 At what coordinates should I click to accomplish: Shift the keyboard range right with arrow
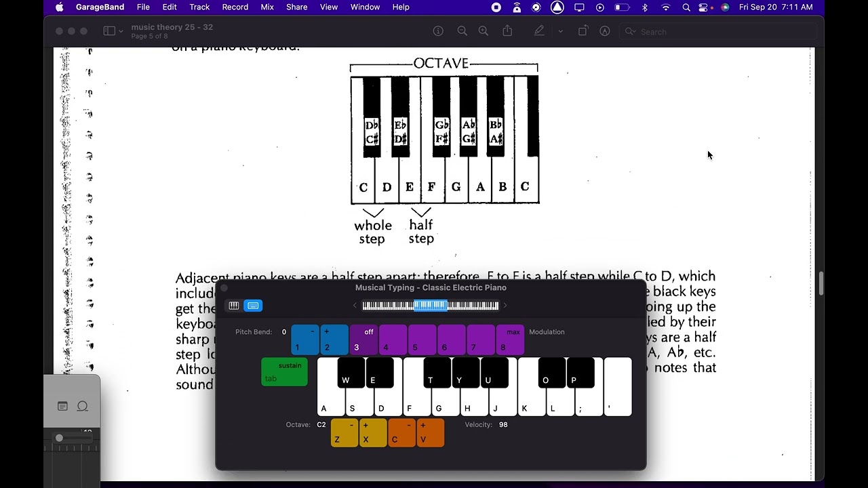coord(505,306)
